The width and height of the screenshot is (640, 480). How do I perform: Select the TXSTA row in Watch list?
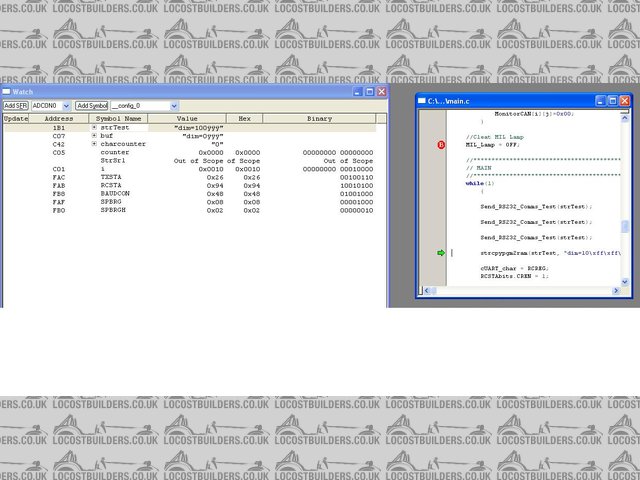pos(112,178)
